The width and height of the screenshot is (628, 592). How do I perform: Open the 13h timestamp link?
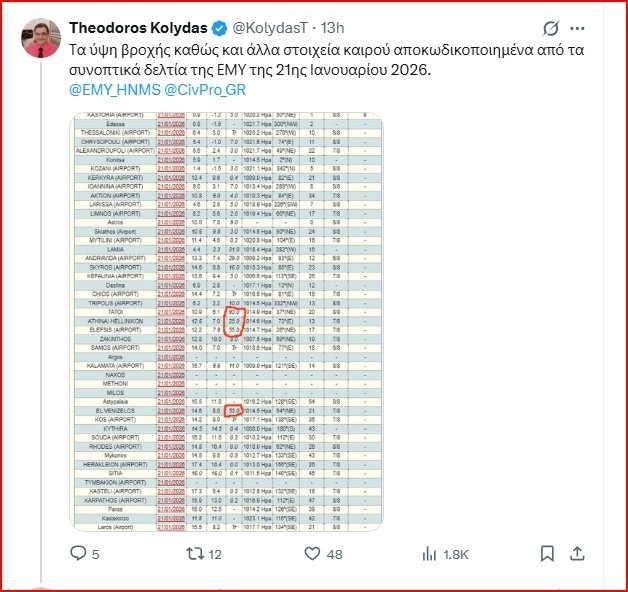342,28
